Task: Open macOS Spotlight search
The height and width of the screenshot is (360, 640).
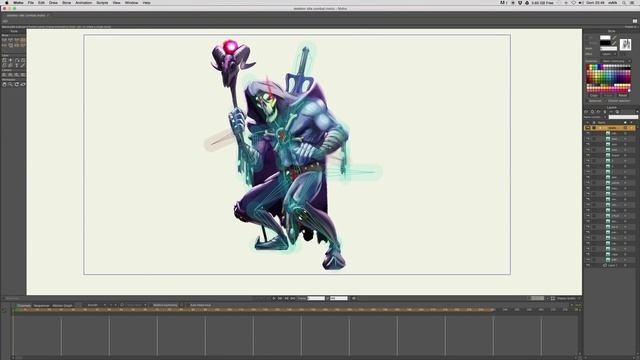Action: click(x=624, y=3)
